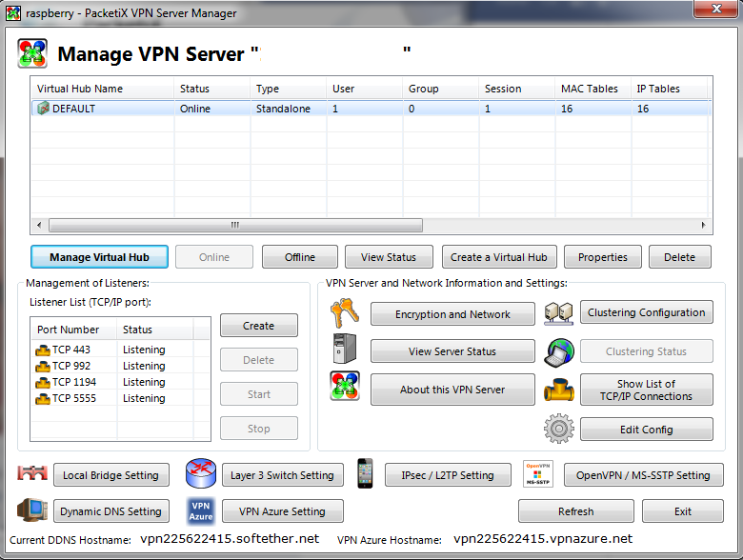
Task: Set the hub Offline
Action: [300, 257]
